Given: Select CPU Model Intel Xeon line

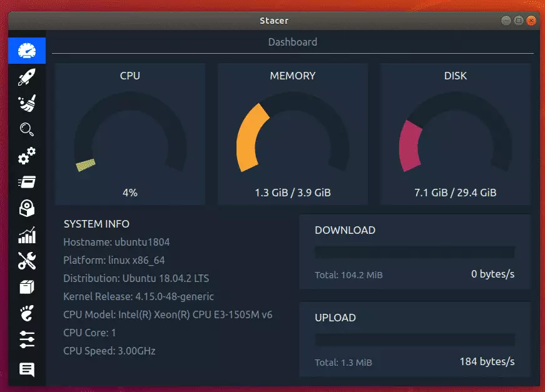Looking at the screenshot, I should point(168,314).
